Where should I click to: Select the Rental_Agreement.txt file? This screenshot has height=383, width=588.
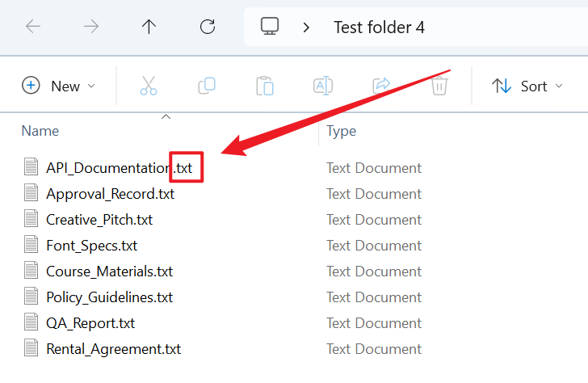click(x=113, y=349)
